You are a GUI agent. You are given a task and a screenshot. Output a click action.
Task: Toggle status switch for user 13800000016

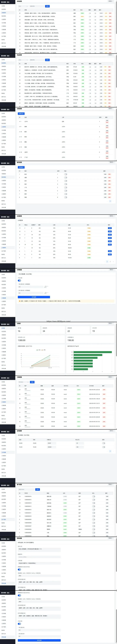point(93,497)
